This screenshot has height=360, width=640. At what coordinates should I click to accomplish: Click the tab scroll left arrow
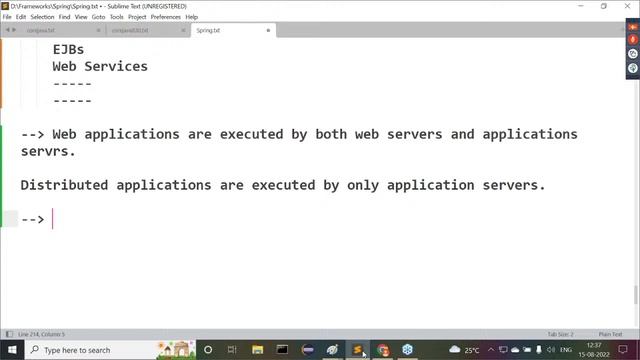point(7,30)
